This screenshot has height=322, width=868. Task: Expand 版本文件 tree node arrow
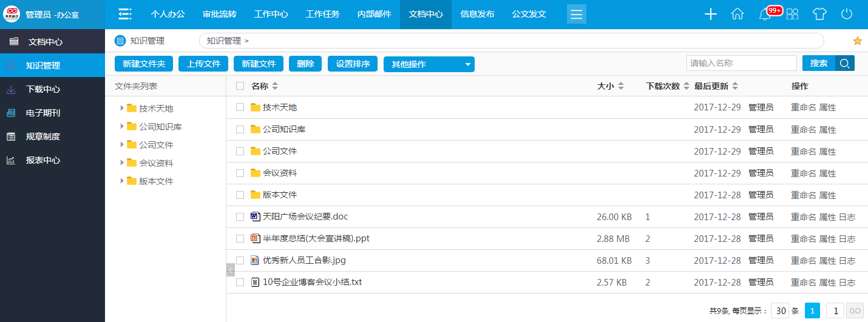pos(122,181)
